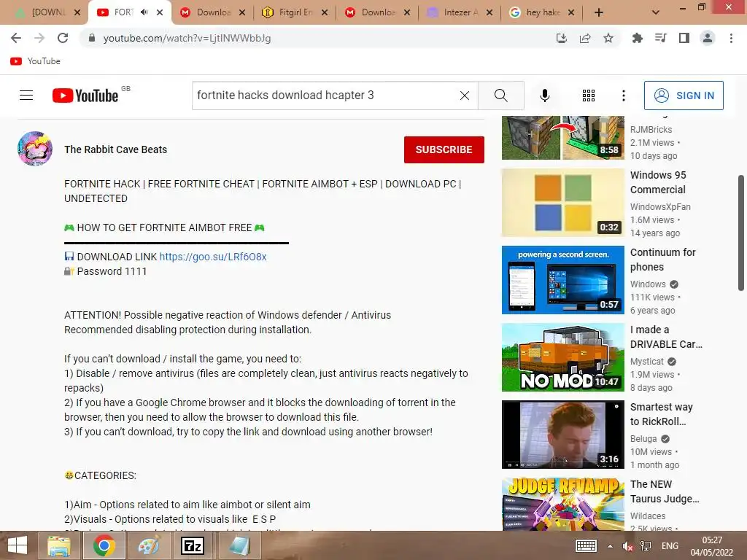Viewport: 747px width, 560px height.
Task: Open the Smartest way to RickRoll thumbnail
Action: [x=562, y=435]
